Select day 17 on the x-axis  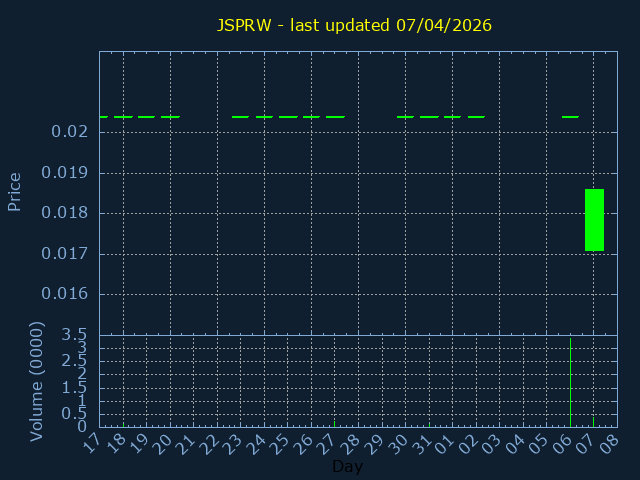pyautogui.click(x=92, y=442)
